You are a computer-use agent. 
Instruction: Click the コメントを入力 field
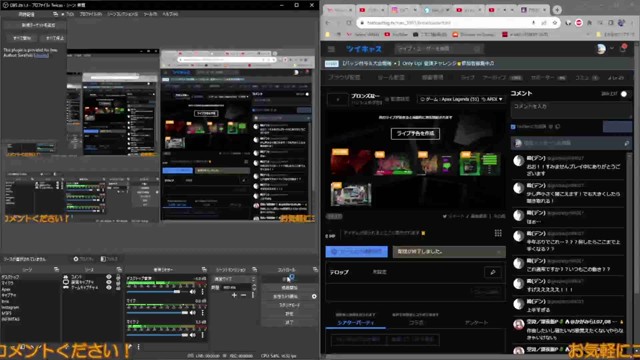(x=571, y=110)
